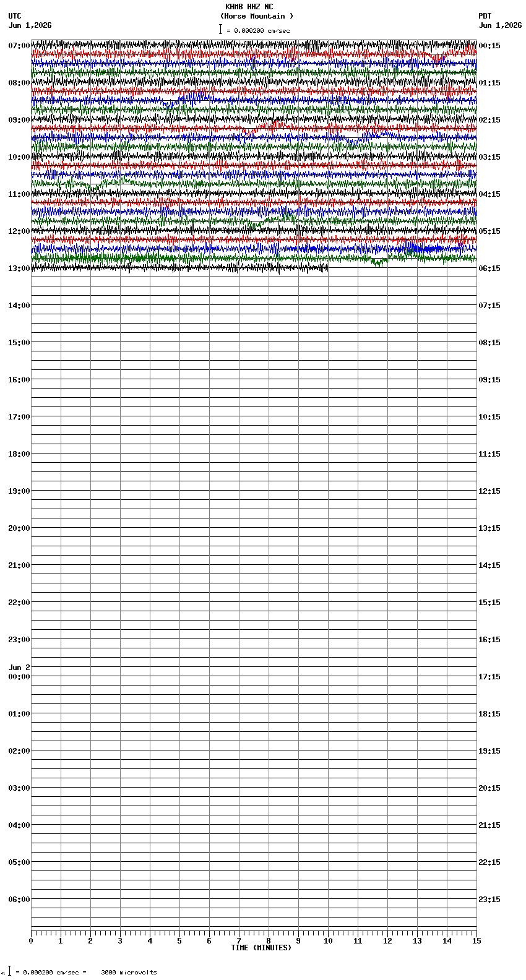Click the 11:00 UTC time label
The width and height of the screenshot is (526, 980).
click(19, 194)
